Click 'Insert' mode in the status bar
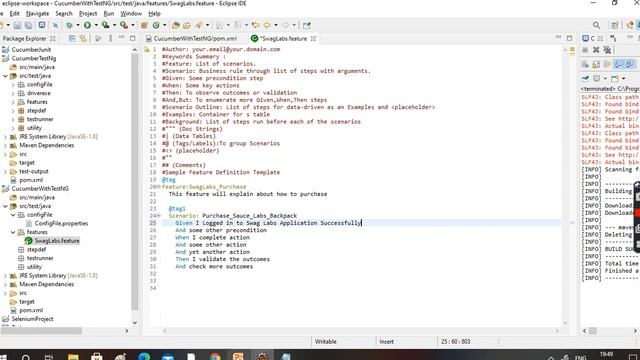The width and height of the screenshot is (640, 360). [x=387, y=342]
